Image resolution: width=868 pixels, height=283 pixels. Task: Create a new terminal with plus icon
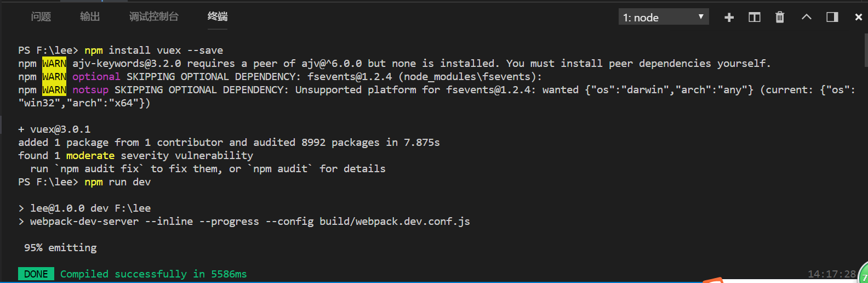point(729,18)
